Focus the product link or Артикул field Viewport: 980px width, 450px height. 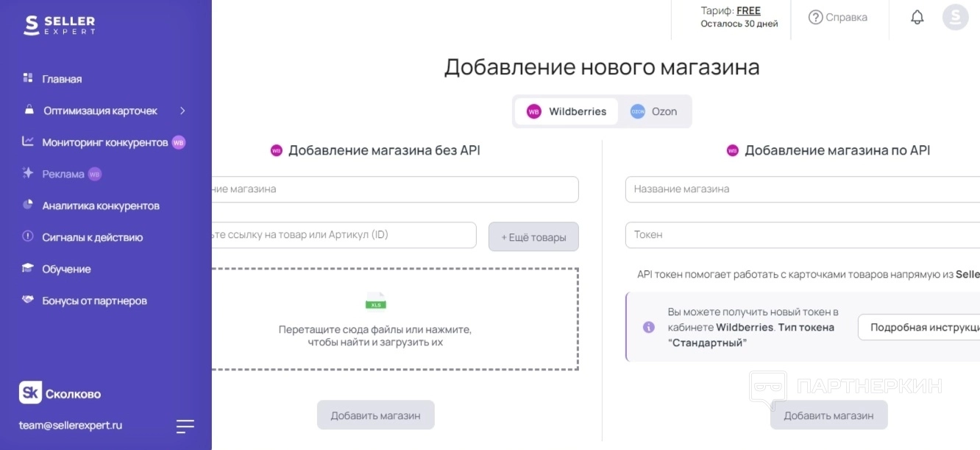(x=344, y=235)
